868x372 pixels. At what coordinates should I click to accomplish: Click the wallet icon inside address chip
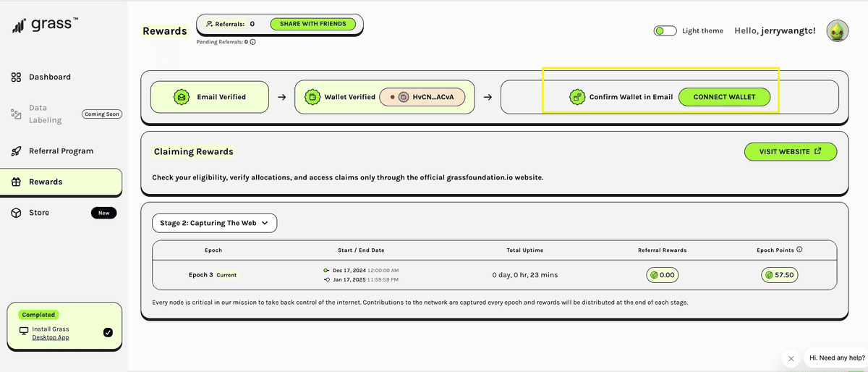(404, 96)
